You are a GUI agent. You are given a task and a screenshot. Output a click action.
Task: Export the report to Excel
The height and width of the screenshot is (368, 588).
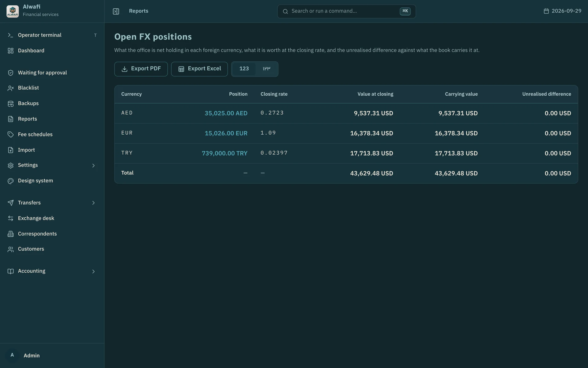(199, 69)
